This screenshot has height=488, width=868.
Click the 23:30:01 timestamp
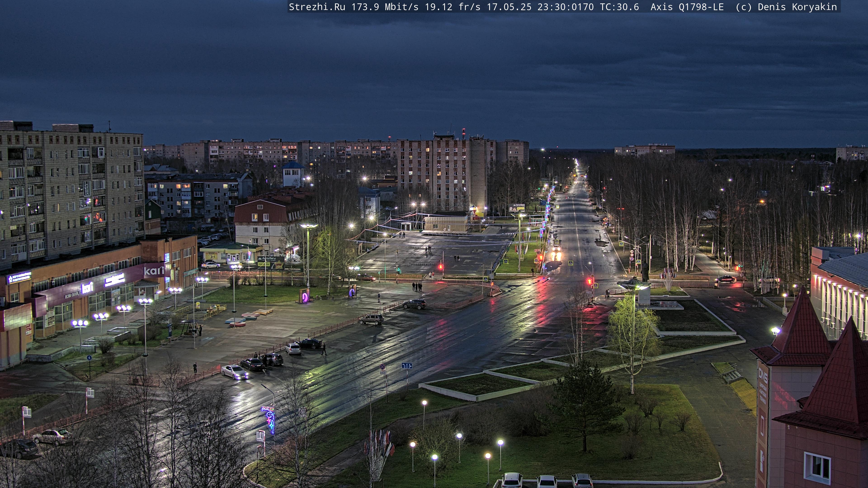point(560,7)
